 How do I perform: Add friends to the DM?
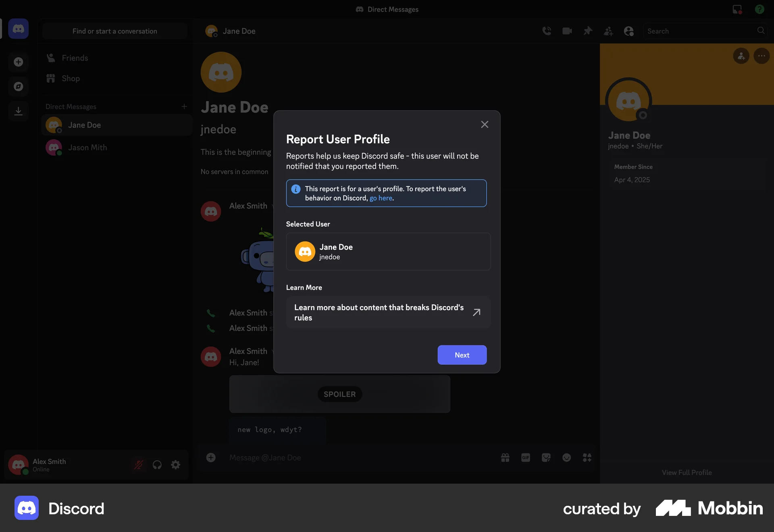[609, 31]
